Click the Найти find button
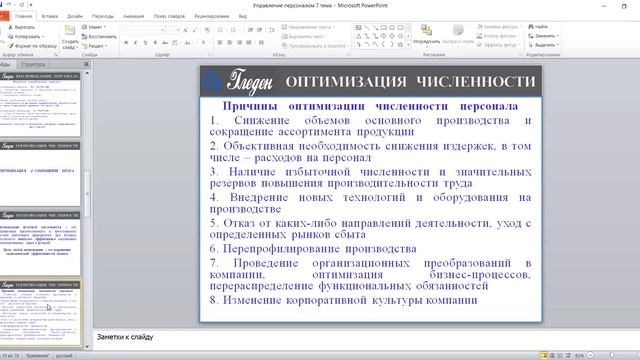The width and height of the screenshot is (640, 360). coord(538,27)
